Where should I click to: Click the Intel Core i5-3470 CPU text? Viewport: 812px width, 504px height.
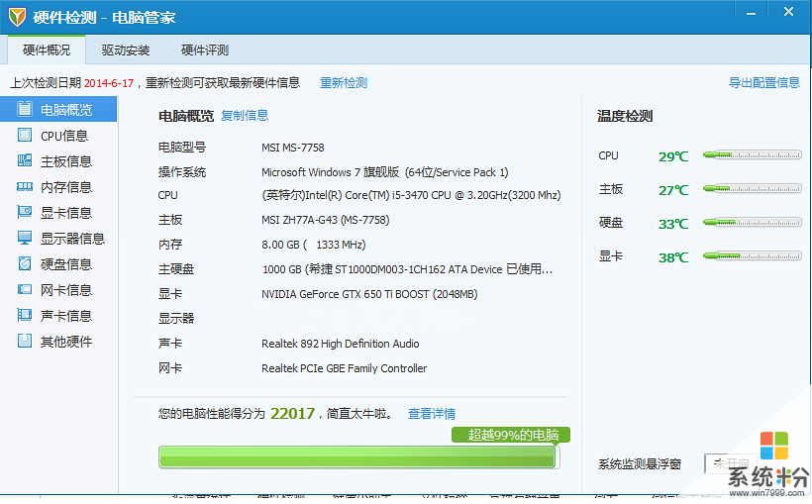(411, 195)
